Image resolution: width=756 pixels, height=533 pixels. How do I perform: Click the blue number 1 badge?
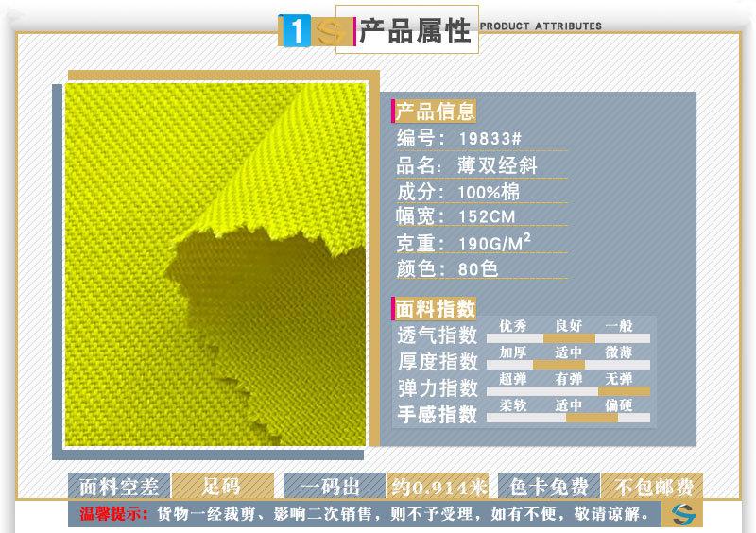click(x=295, y=31)
